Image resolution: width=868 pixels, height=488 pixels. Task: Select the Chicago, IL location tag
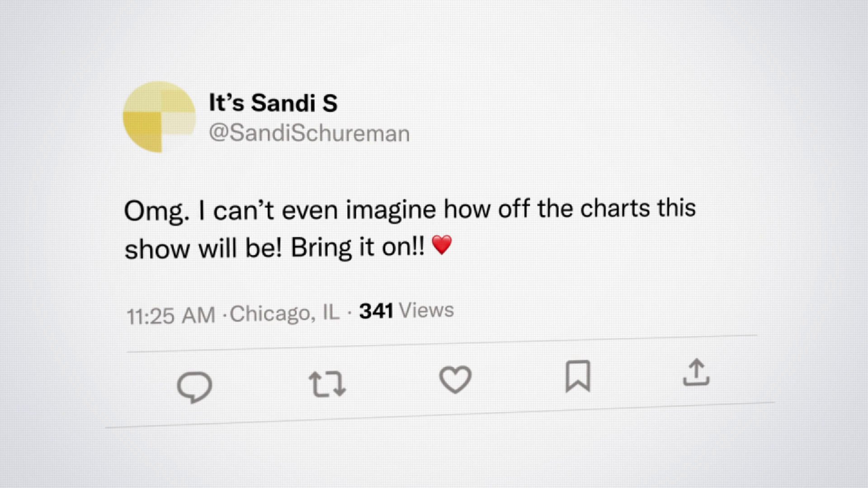(284, 313)
